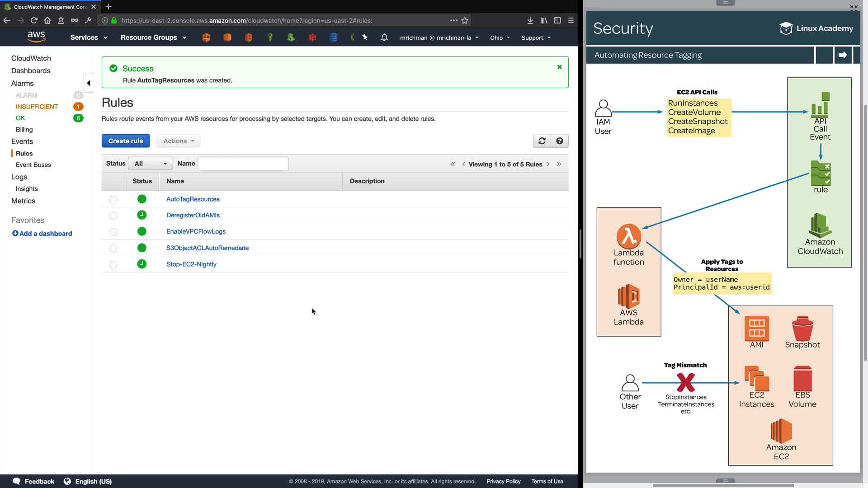
Task: Collapse the left navigation pane arrow
Action: [89, 83]
